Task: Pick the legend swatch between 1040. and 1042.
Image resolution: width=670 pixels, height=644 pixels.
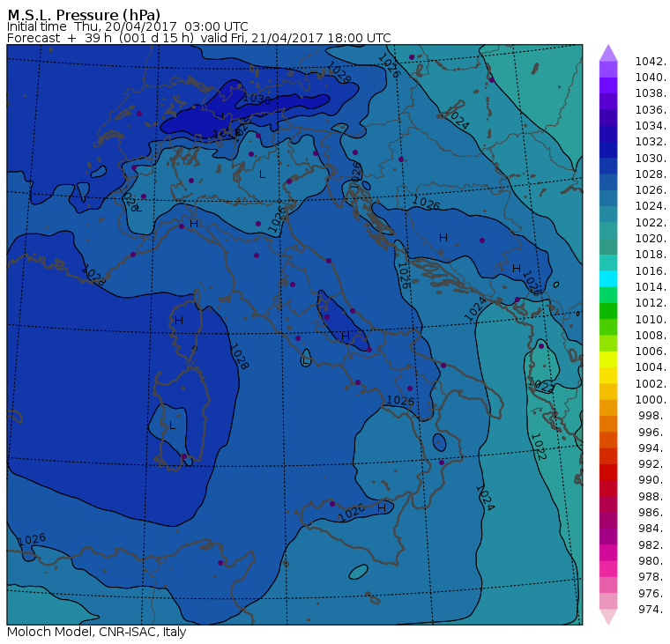Action: tap(608, 70)
